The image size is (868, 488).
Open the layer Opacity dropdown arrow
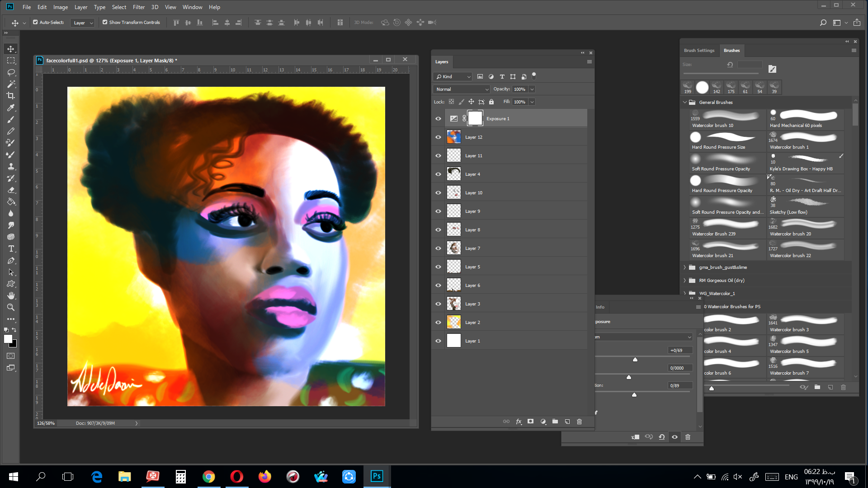[x=532, y=89]
